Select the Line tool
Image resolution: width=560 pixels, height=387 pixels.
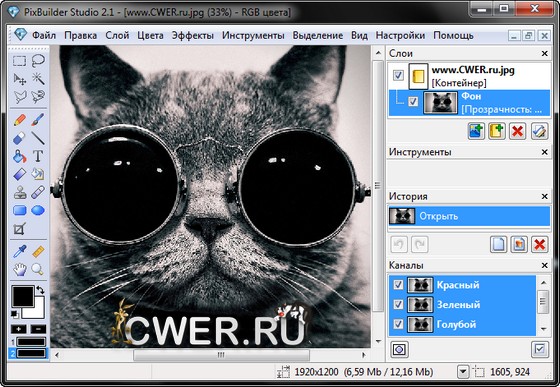[x=38, y=138]
